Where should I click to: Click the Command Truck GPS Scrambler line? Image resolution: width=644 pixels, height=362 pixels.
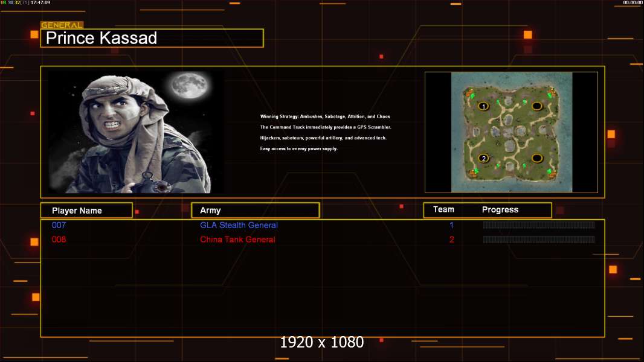(326, 127)
